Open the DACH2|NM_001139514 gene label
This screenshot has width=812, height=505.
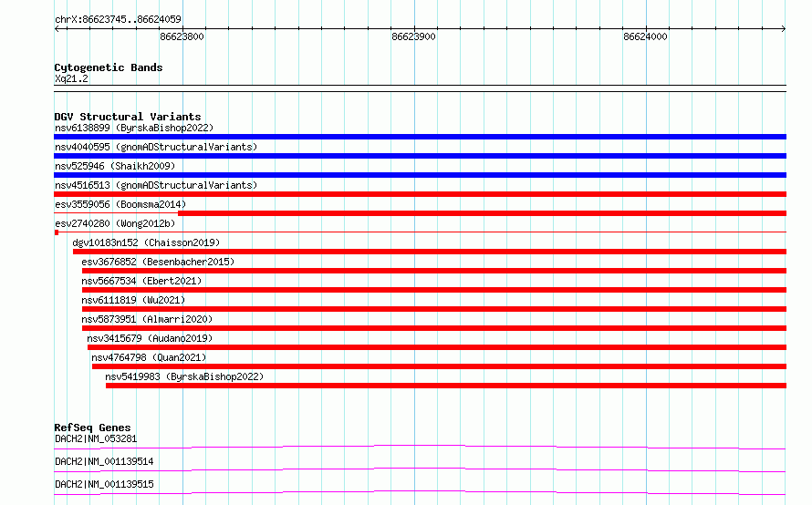pos(104,461)
